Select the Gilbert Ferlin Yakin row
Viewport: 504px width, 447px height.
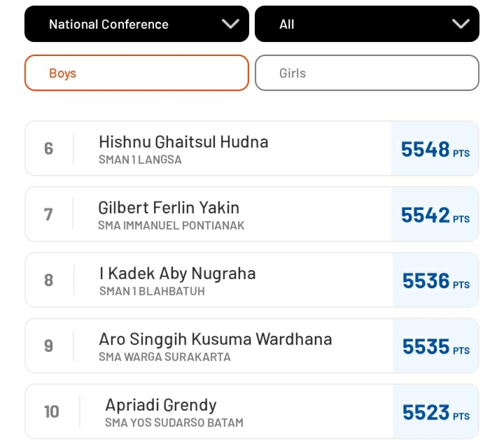[252, 214]
